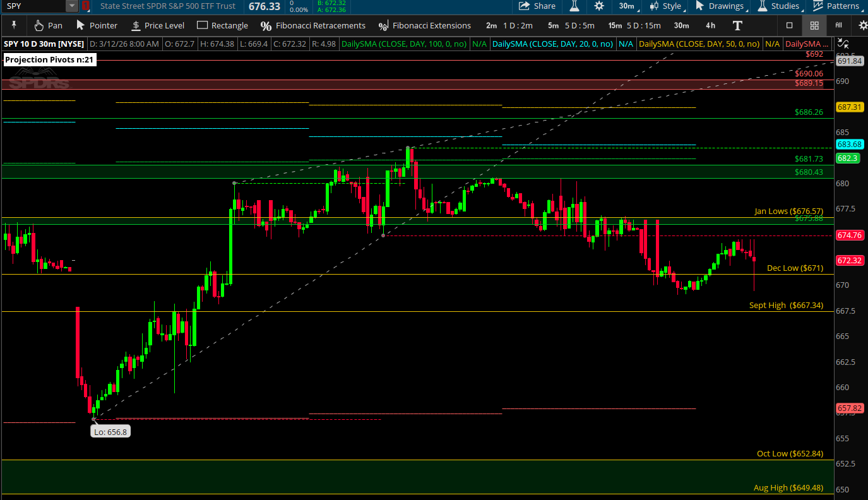Click the 'R: 4.98' range value
The height and width of the screenshot is (500, 868).
click(324, 44)
